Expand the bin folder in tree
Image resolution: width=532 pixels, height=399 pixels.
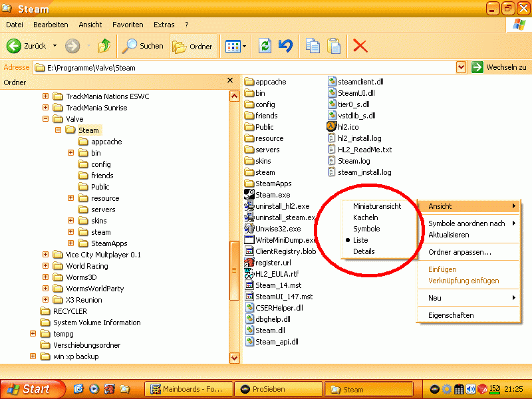[70, 153]
